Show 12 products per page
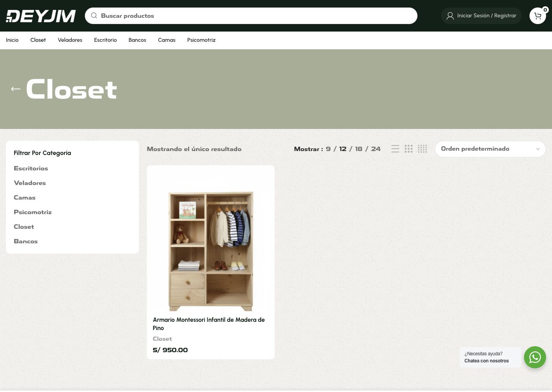This screenshot has width=552, height=392. click(x=343, y=149)
